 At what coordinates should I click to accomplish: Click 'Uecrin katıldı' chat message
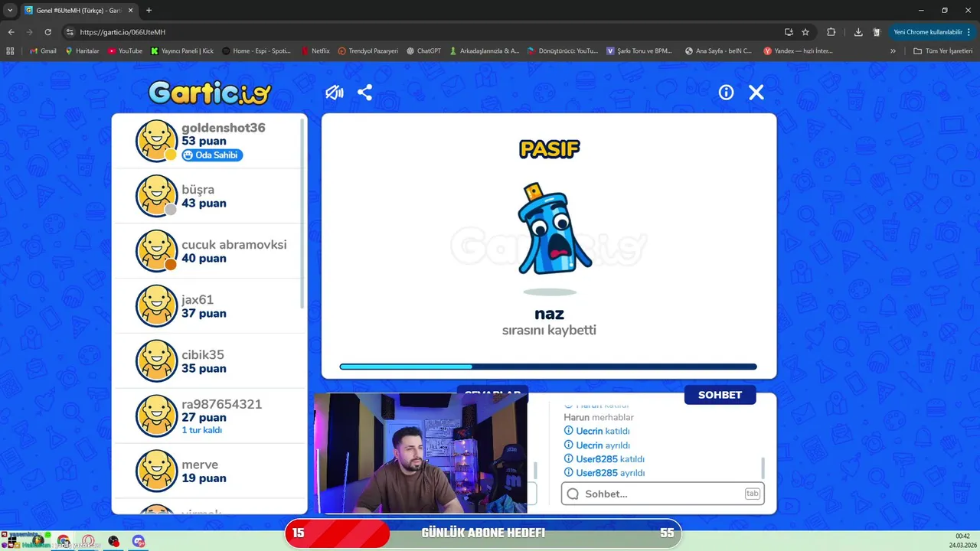point(596,431)
